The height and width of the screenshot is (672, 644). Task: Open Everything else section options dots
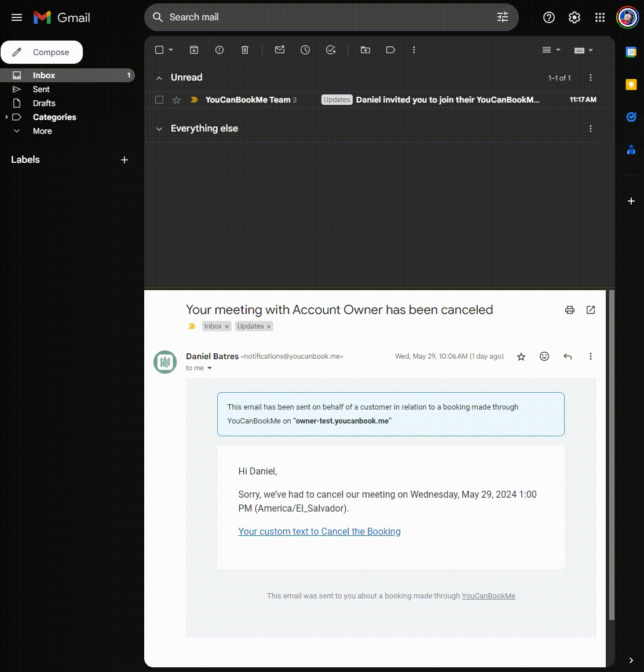point(591,129)
